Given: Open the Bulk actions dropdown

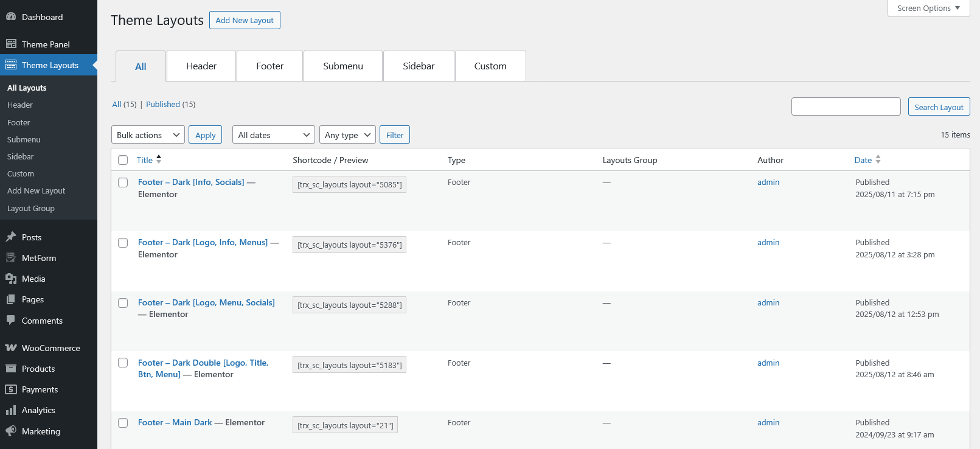Looking at the screenshot, I should [x=148, y=135].
